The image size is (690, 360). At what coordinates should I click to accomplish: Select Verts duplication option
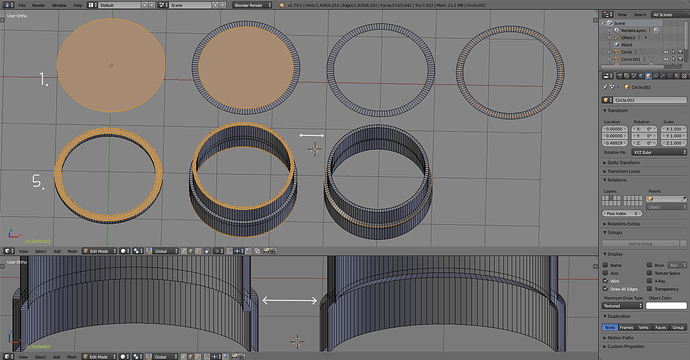click(643, 327)
